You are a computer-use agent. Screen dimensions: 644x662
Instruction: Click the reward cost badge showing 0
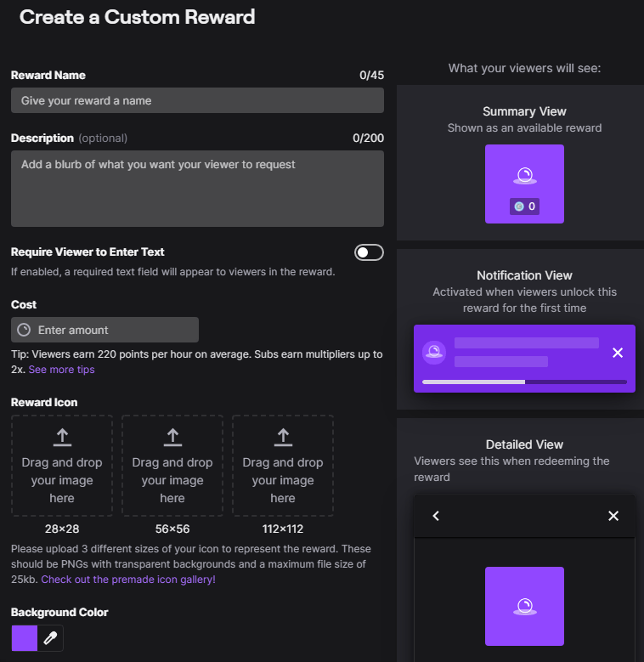[x=524, y=207]
